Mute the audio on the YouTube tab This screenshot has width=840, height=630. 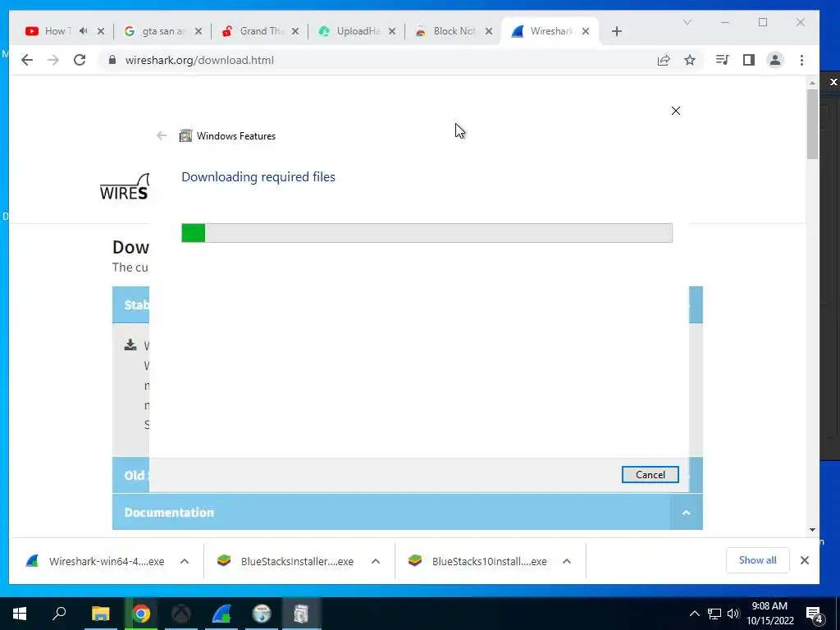83,31
